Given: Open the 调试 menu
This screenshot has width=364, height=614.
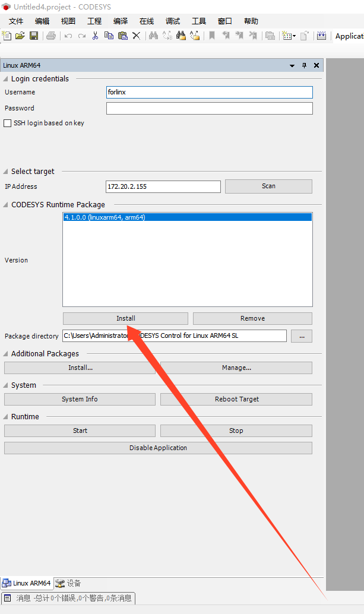Looking at the screenshot, I should pyautogui.click(x=173, y=21).
